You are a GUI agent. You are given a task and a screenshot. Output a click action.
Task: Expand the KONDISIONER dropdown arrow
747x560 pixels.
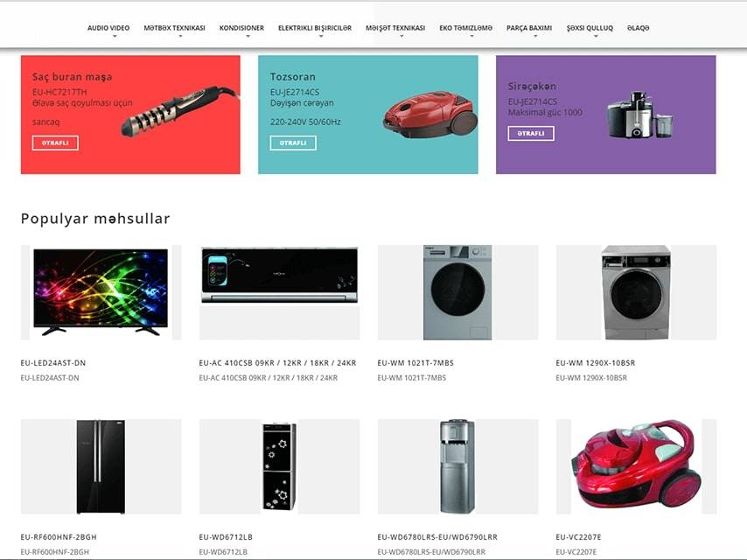coord(248,36)
